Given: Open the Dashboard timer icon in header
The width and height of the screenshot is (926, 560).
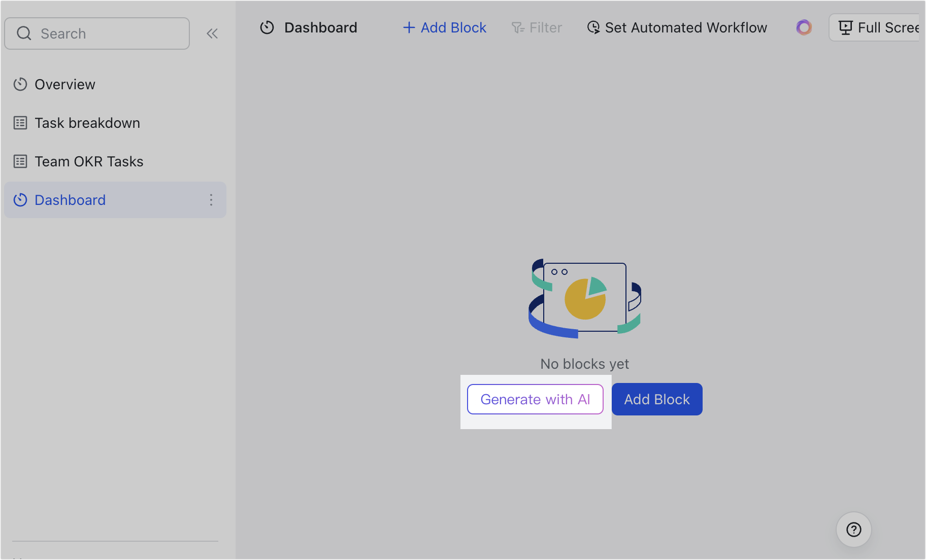Looking at the screenshot, I should click(267, 28).
